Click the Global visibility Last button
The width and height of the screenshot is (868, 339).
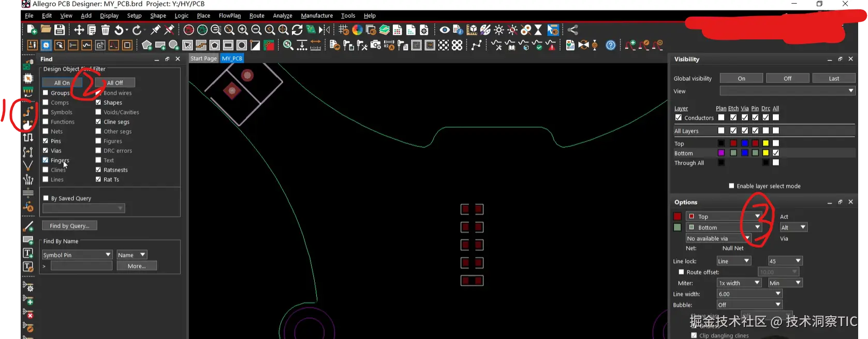(x=834, y=78)
